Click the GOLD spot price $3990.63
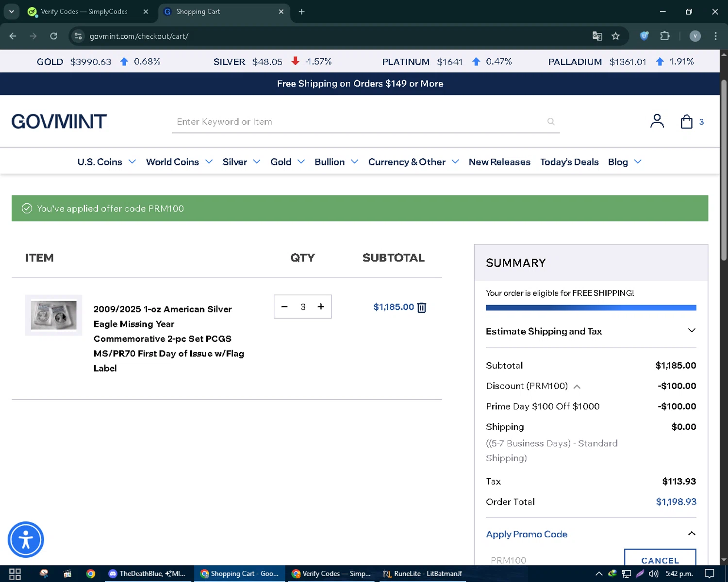This screenshot has width=728, height=582. point(91,62)
